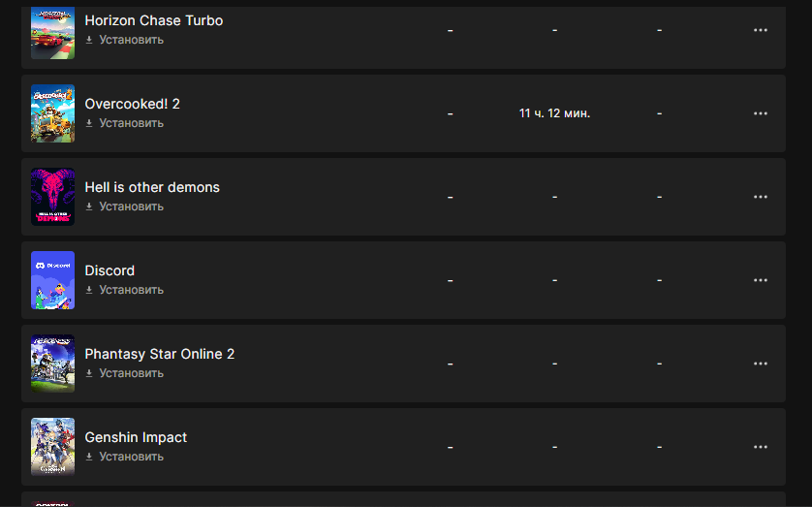Select the Horizon Chase Turbo cover thumbnail
812x507 pixels.
(x=53, y=33)
